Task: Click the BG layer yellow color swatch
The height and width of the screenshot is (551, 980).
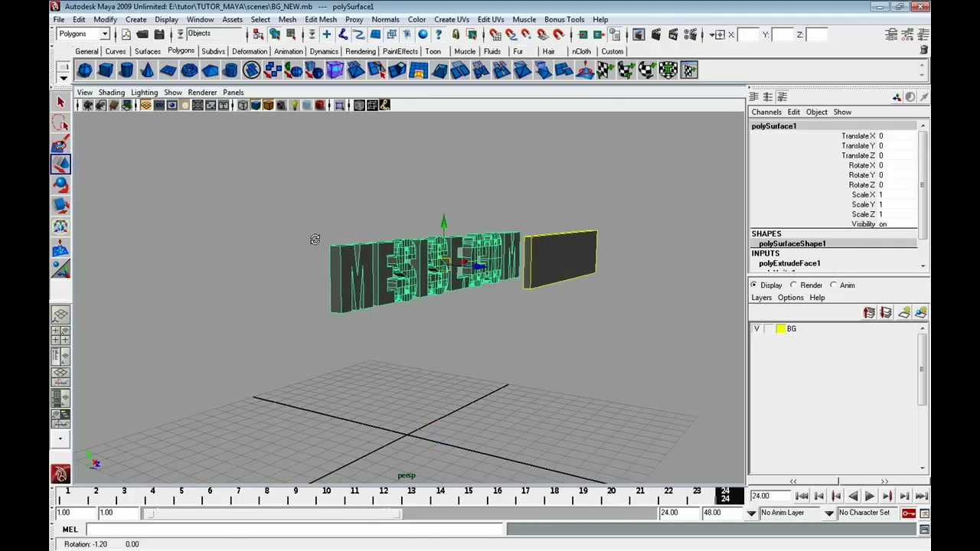Action: click(780, 329)
